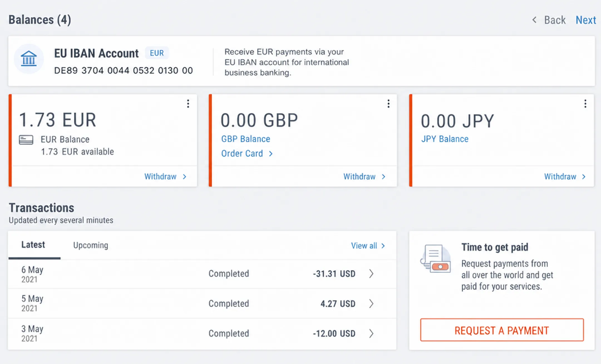The width and height of the screenshot is (601, 364).
Task: Open the JPY Balance link
Action: pyautogui.click(x=445, y=139)
